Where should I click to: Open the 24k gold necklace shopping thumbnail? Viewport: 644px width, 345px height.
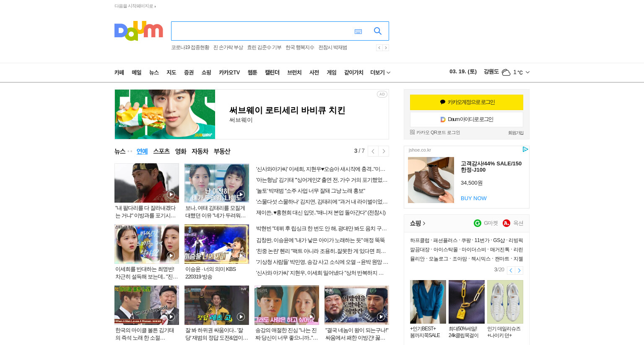[x=467, y=302]
